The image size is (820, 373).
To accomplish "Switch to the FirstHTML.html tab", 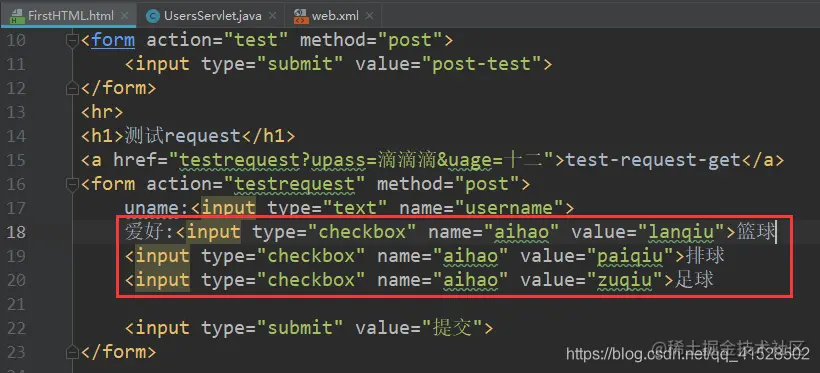I will 69,15.
